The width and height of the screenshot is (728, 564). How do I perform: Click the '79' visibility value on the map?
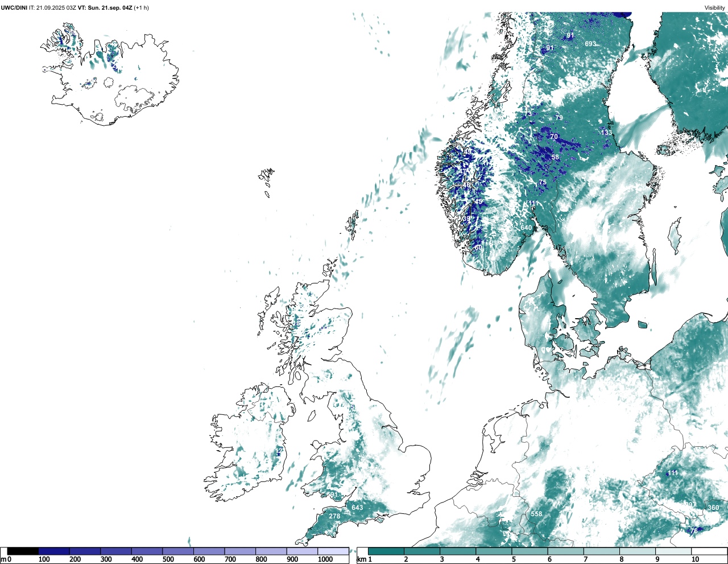click(x=559, y=118)
